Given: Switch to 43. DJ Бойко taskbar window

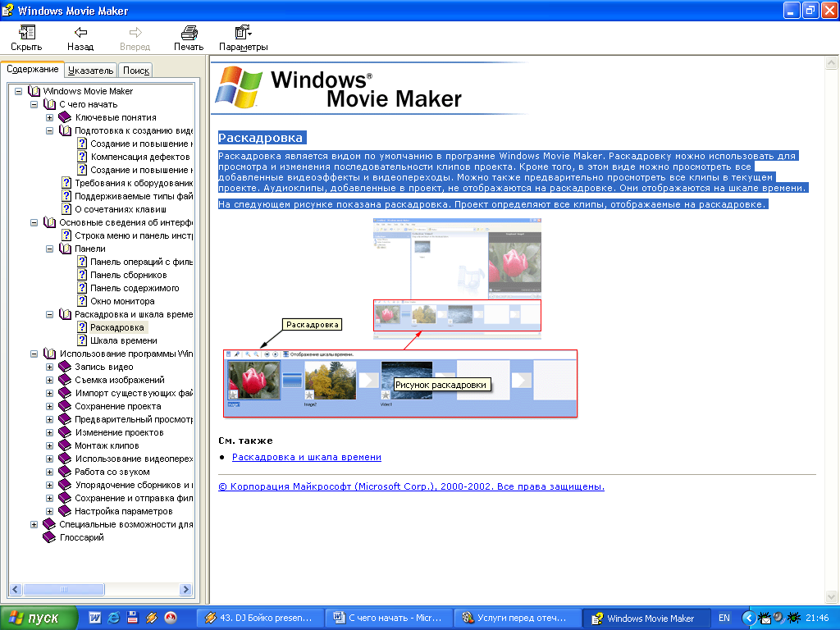Looking at the screenshot, I should (x=260, y=618).
